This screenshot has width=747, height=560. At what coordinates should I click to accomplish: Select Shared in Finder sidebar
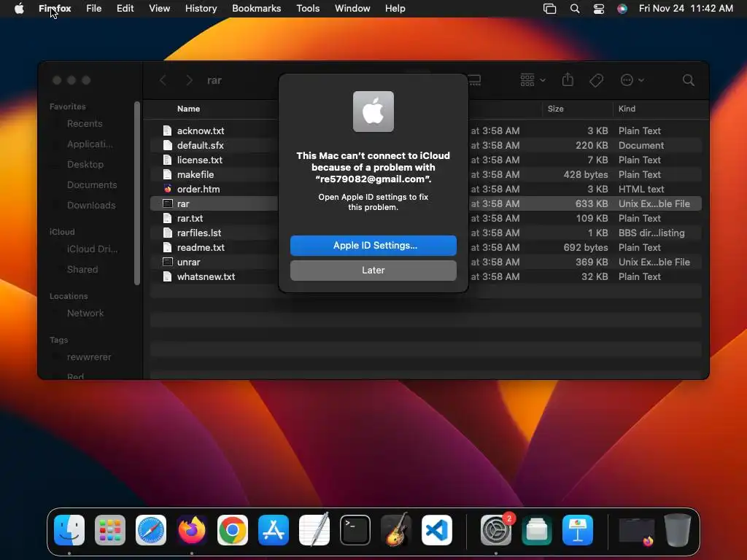(82, 270)
